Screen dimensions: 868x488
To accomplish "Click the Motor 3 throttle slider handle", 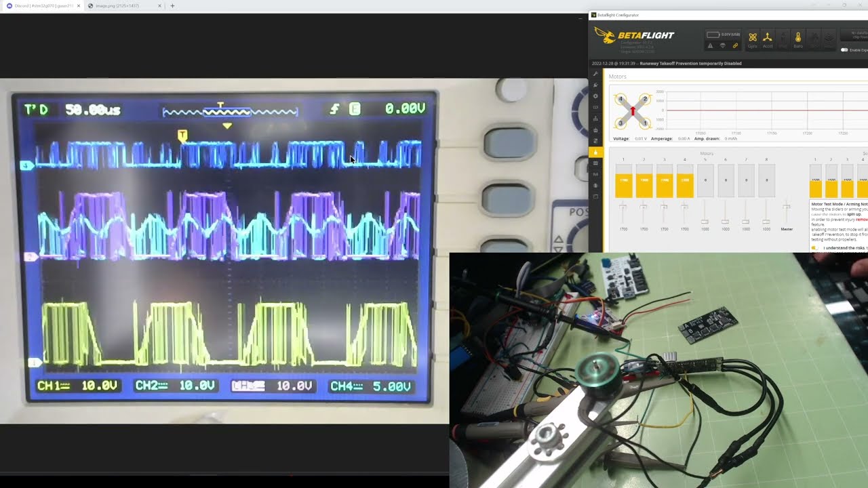I will [664, 206].
